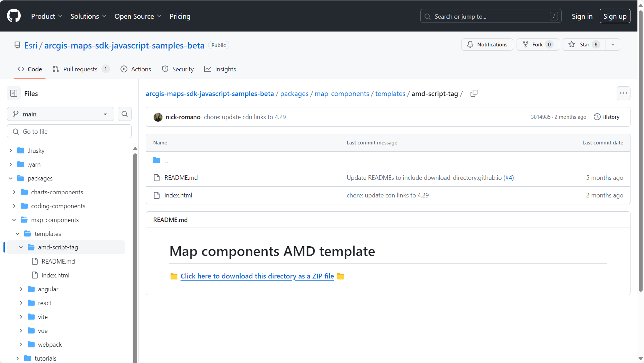Collapse file tree with the side panel icon
The height and width of the screenshot is (363, 644).
pos(14,93)
